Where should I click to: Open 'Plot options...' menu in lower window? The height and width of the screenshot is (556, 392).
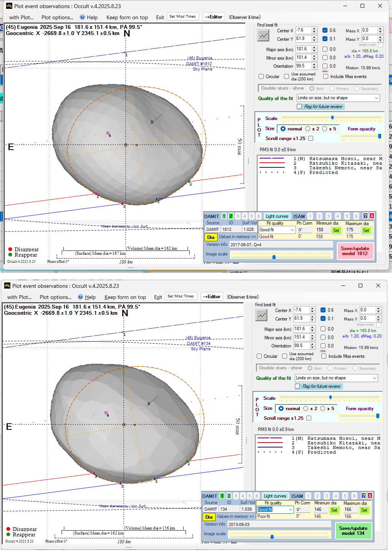pyautogui.click(x=55, y=297)
